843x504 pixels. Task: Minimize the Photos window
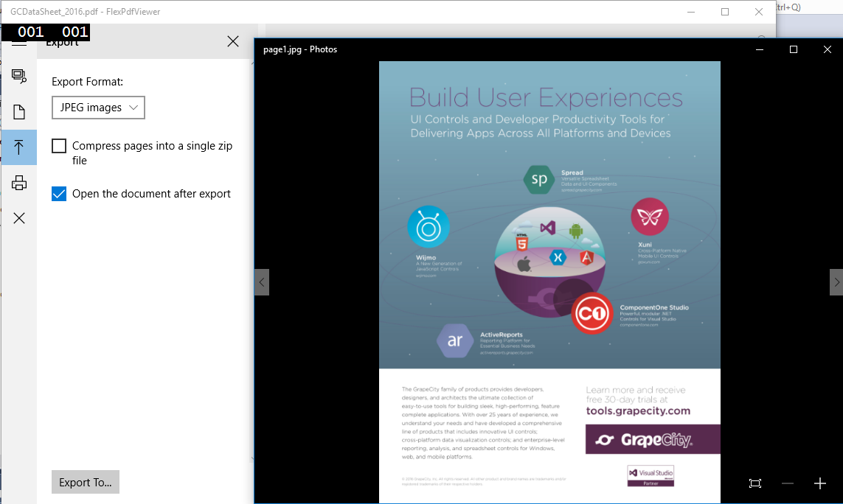coord(760,49)
